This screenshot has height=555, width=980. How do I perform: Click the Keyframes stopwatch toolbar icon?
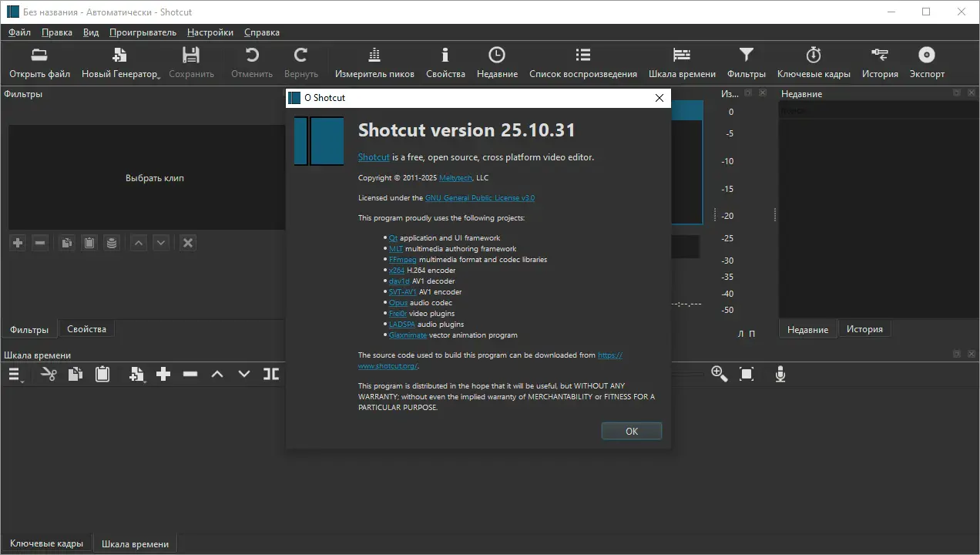pos(814,55)
